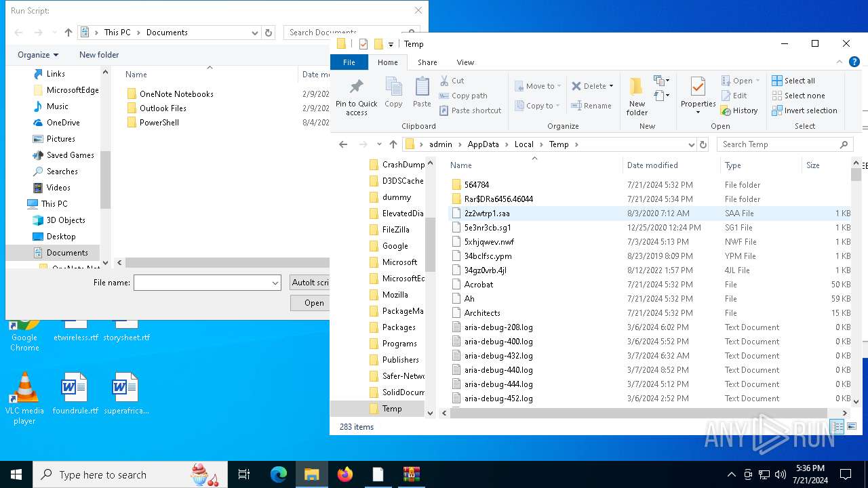Switch to details view in status bar
The image size is (868, 488).
click(x=837, y=426)
